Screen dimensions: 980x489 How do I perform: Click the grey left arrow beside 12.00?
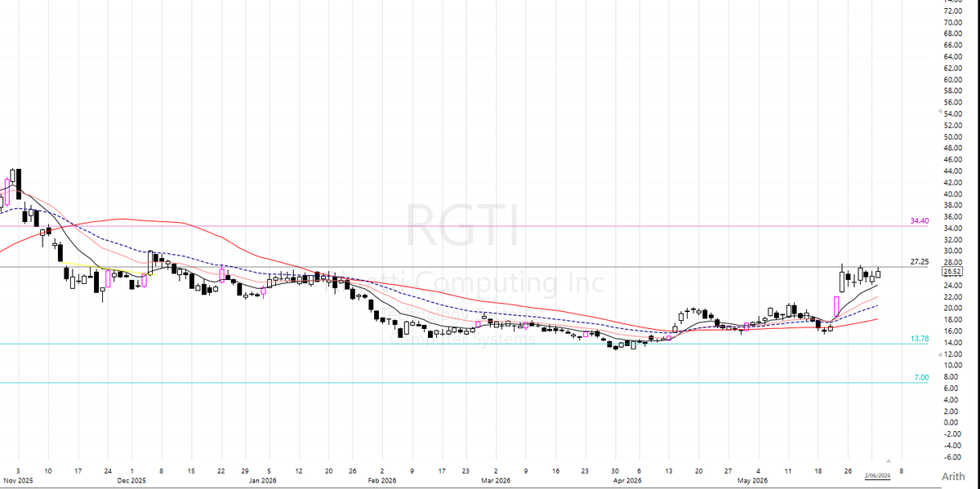(x=938, y=355)
